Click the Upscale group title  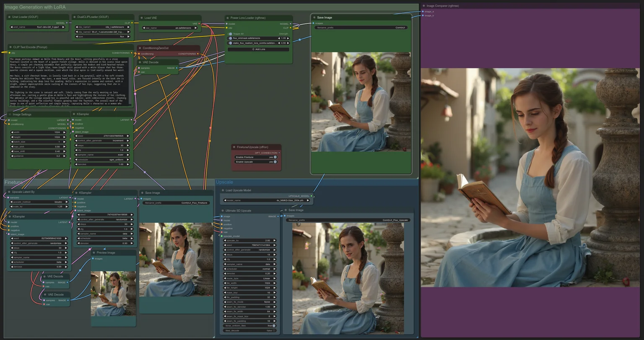click(x=224, y=182)
